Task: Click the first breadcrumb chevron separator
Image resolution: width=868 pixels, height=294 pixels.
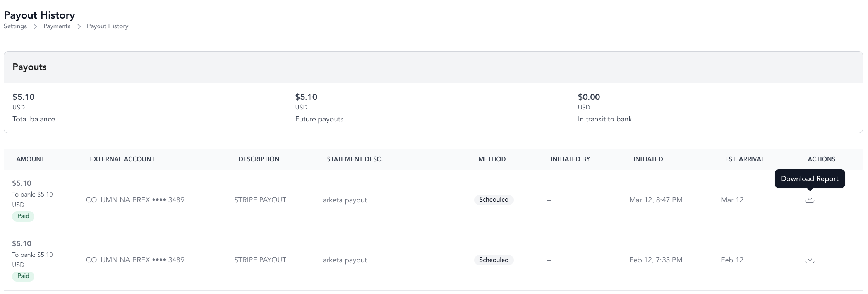Action: point(35,26)
